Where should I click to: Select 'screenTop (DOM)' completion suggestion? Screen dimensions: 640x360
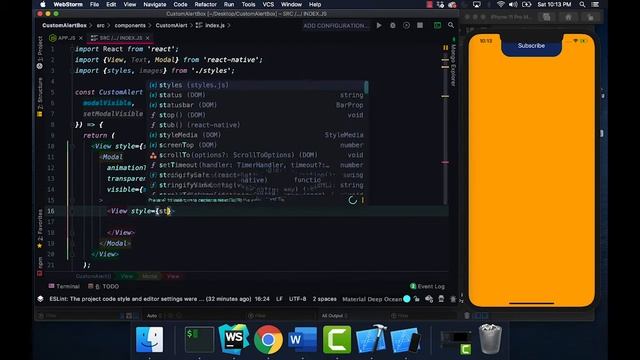pyautogui.click(x=256, y=145)
